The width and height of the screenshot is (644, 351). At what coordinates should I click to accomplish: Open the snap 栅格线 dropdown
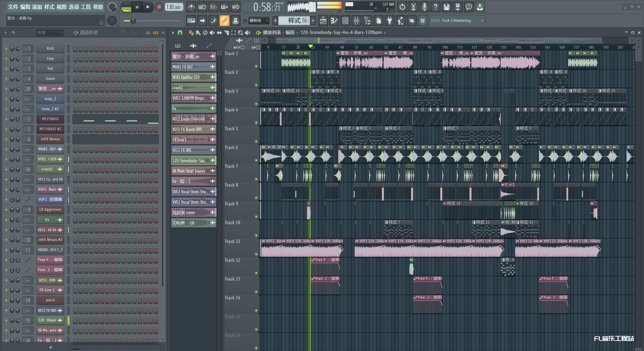click(259, 21)
